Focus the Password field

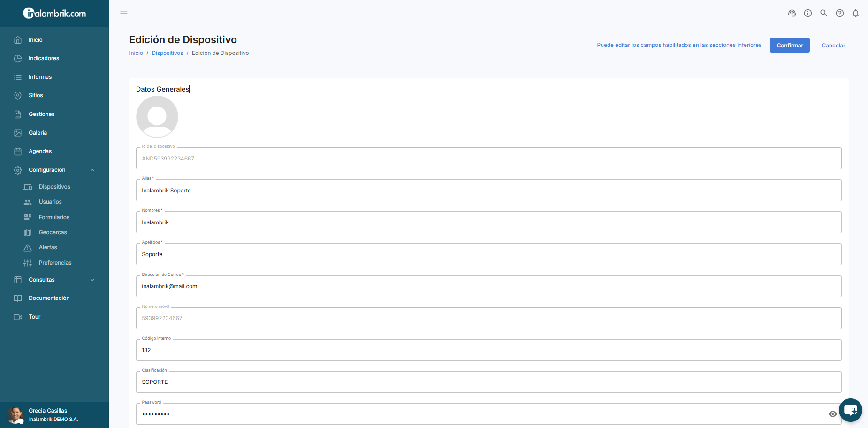pos(488,414)
